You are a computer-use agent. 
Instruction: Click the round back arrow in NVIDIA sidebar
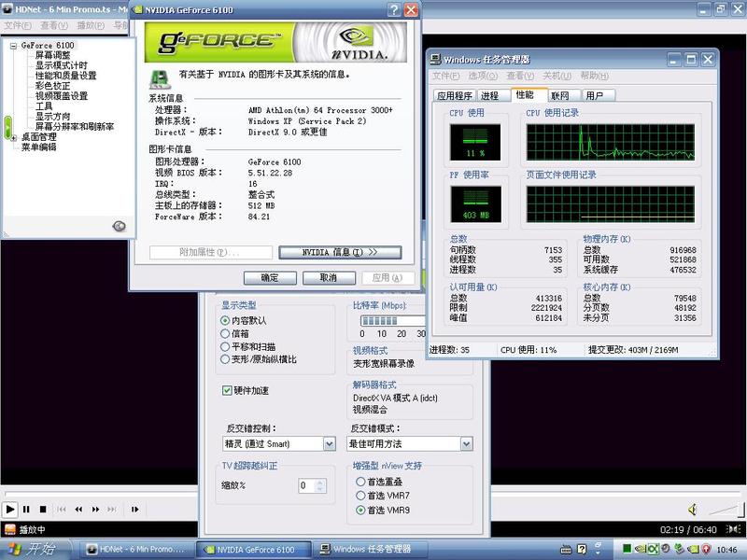point(119,226)
